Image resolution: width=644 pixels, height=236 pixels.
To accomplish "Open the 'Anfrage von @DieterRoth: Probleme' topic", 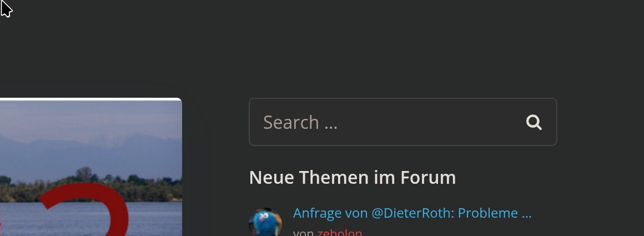I will pos(412,213).
